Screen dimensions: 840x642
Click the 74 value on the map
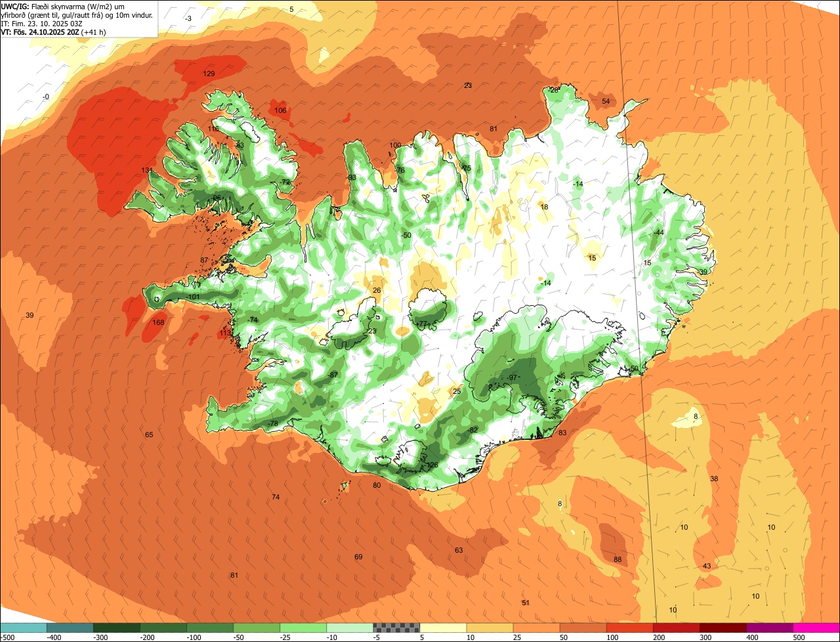point(276,497)
